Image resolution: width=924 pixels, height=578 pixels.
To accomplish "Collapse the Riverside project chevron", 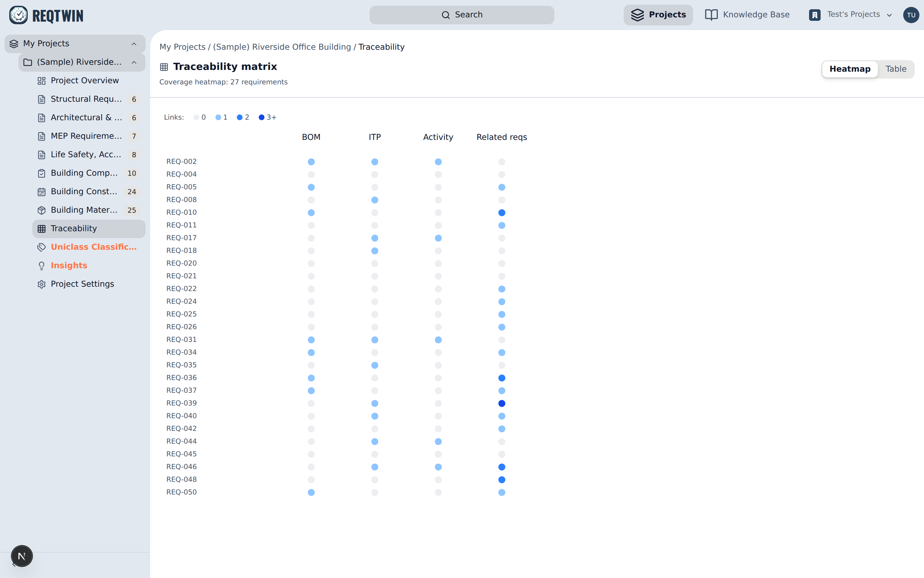I will click(x=134, y=62).
